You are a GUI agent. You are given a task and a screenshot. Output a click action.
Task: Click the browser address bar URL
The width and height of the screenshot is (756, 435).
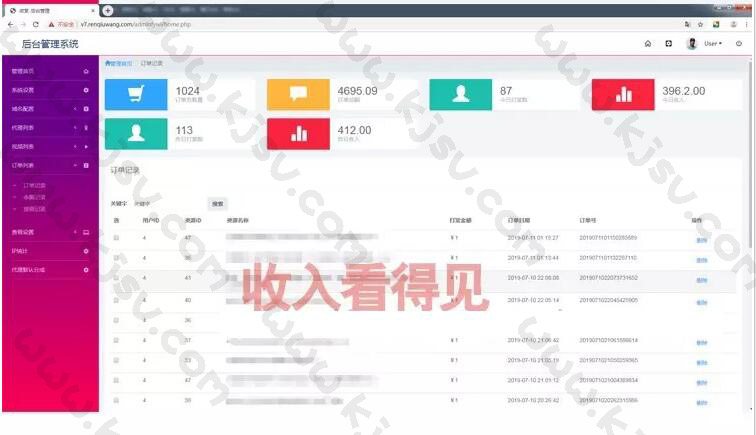point(136,24)
